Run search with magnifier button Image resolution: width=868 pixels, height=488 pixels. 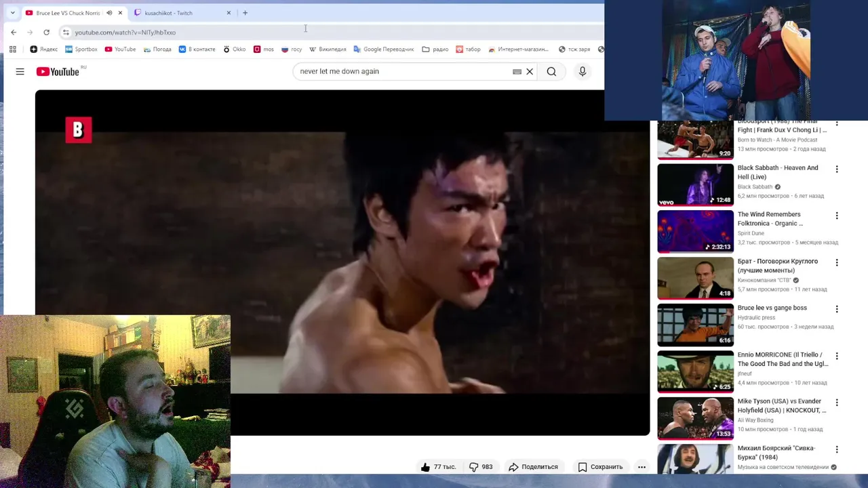tap(551, 71)
